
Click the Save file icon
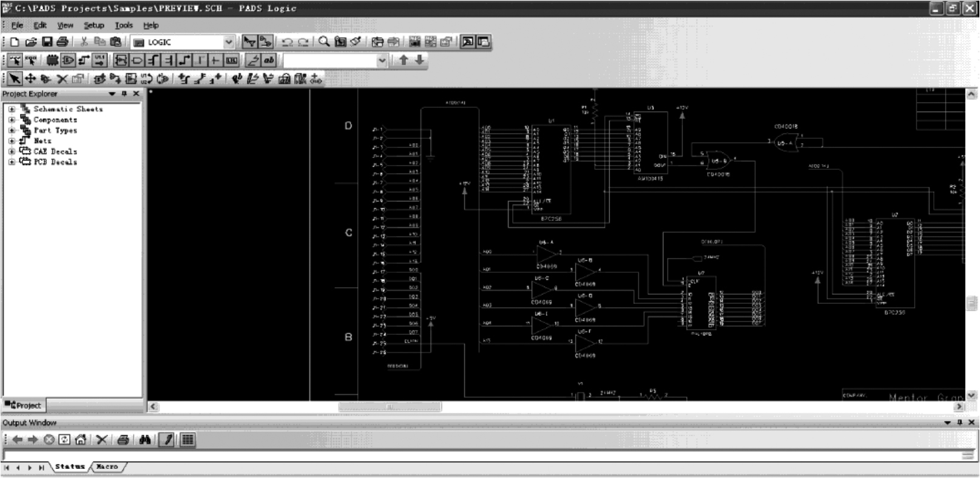[x=47, y=42]
